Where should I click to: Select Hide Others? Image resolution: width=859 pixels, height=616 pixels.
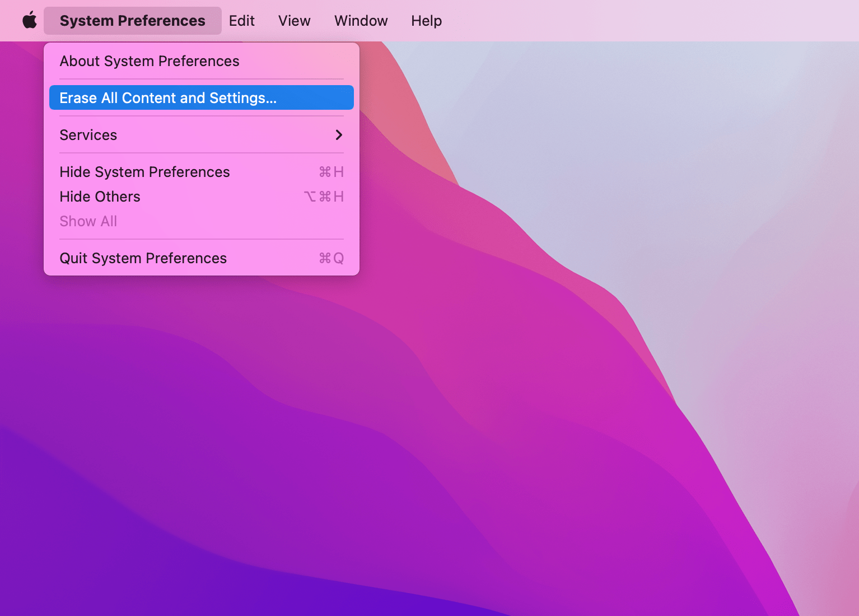point(100,197)
